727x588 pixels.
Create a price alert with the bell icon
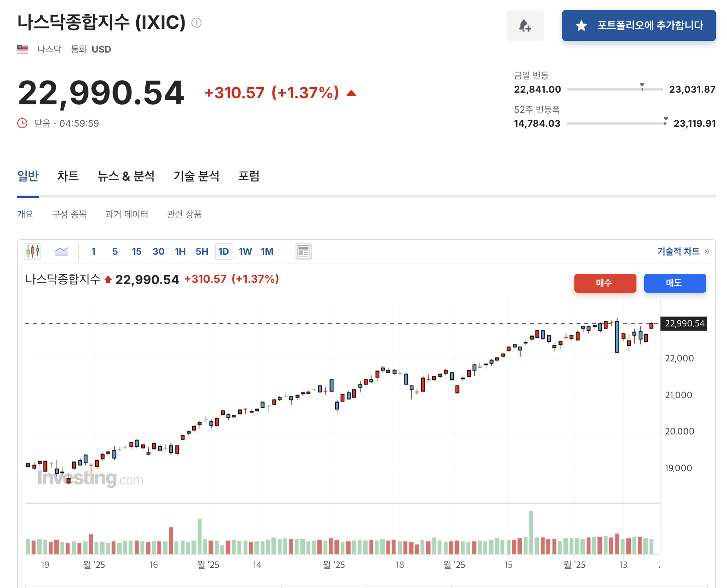[525, 26]
